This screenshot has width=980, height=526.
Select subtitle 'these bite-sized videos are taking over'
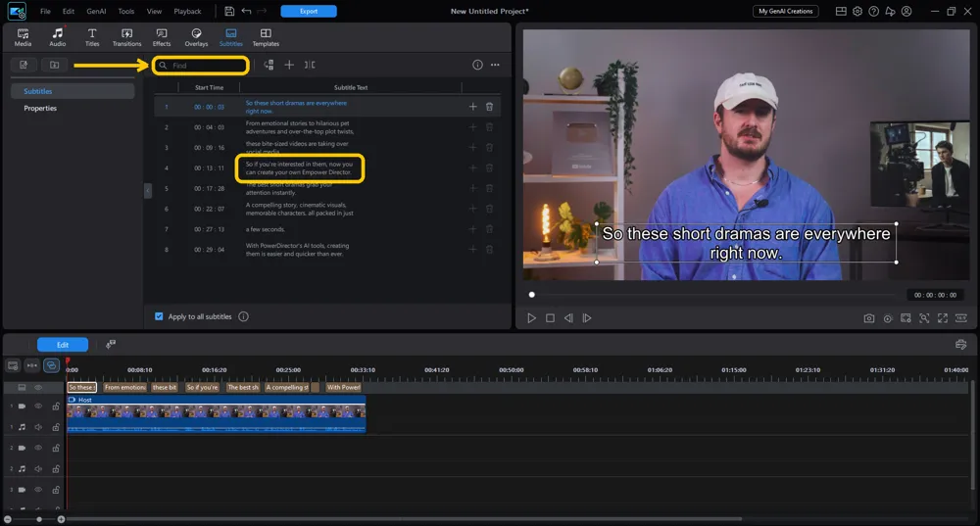point(297,148)
